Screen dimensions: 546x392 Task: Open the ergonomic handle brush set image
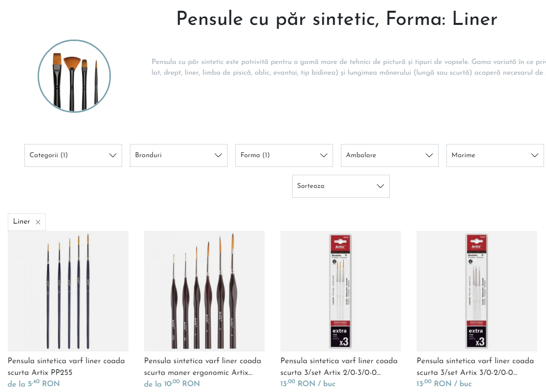coord(205,291)
